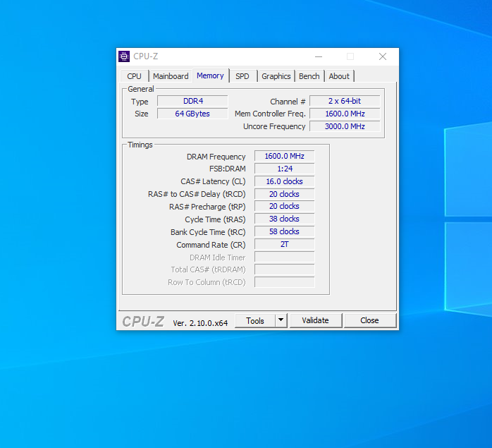Click Uncore Frequency 3000.0 MHz value

345,126
